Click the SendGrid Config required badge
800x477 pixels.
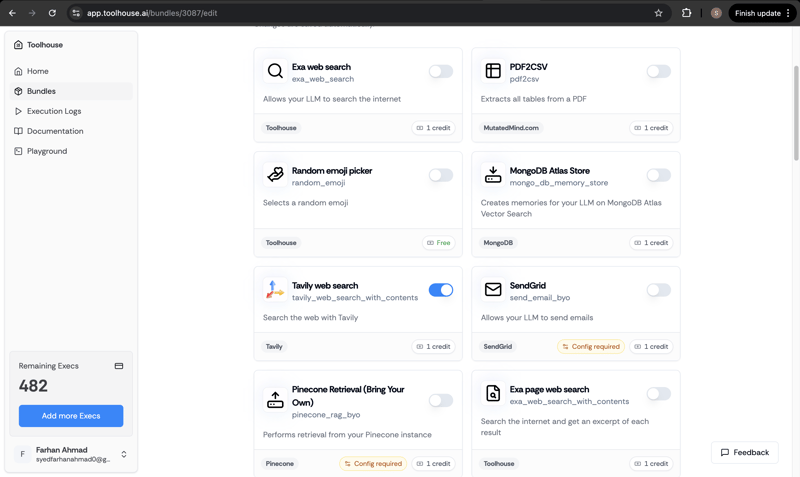(591, 346)
